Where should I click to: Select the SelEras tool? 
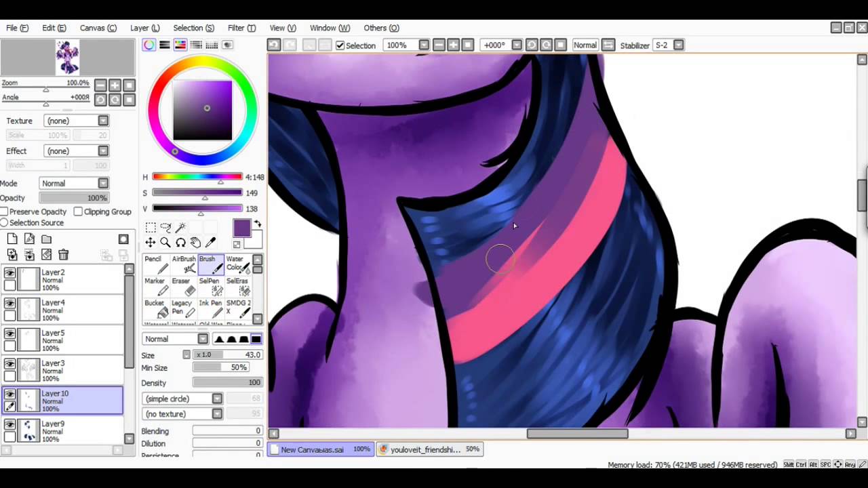point(237,287)
